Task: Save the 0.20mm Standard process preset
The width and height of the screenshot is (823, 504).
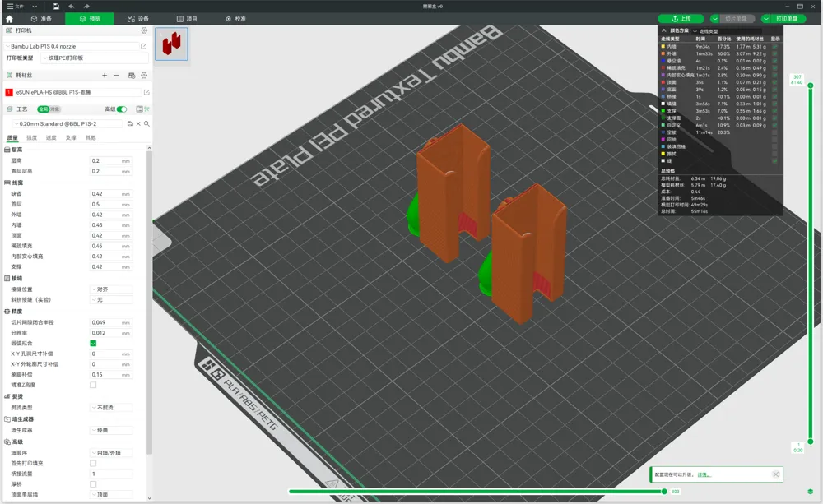Action: point(130,124)
